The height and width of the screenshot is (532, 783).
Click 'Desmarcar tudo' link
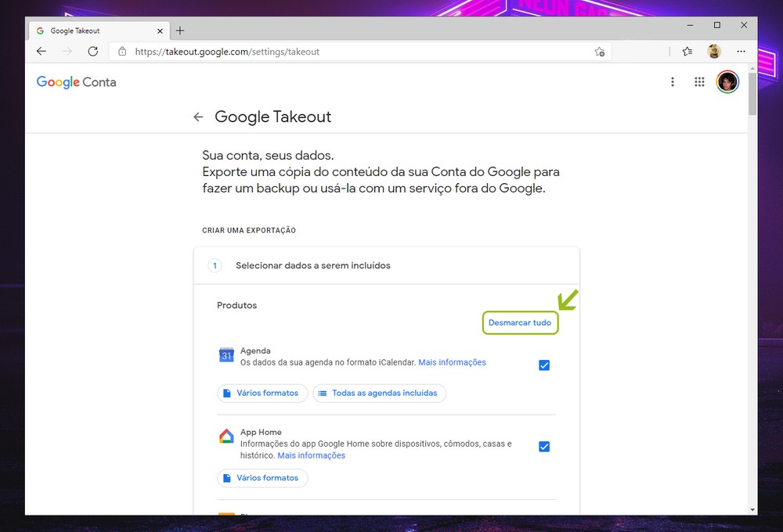click(x=520, y=322)
